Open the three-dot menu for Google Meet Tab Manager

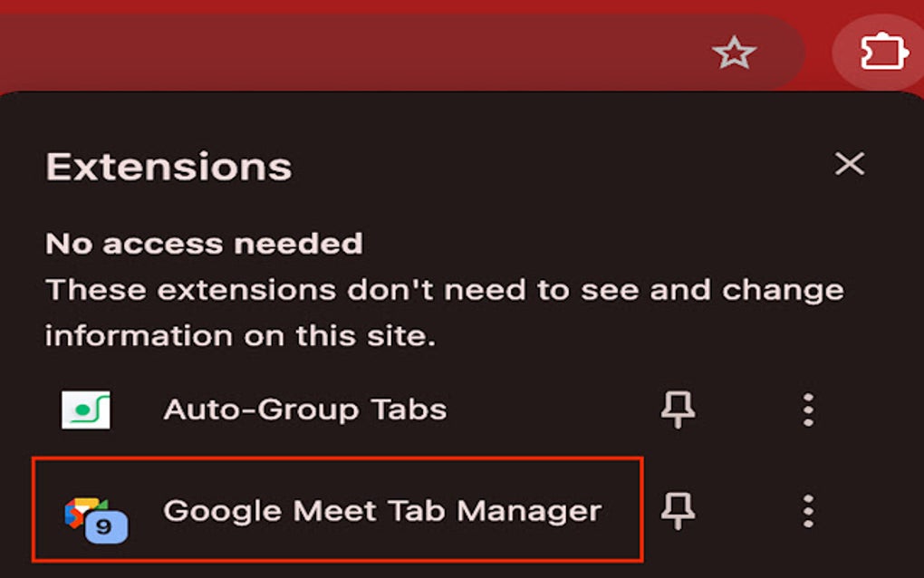click(x=807, y=510)
